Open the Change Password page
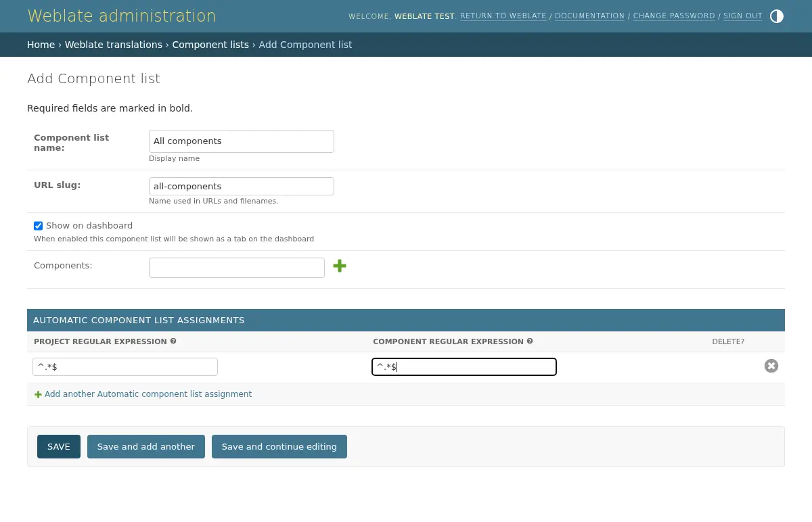The height and width of the screenshot is (522, 812). pos(674,16)
